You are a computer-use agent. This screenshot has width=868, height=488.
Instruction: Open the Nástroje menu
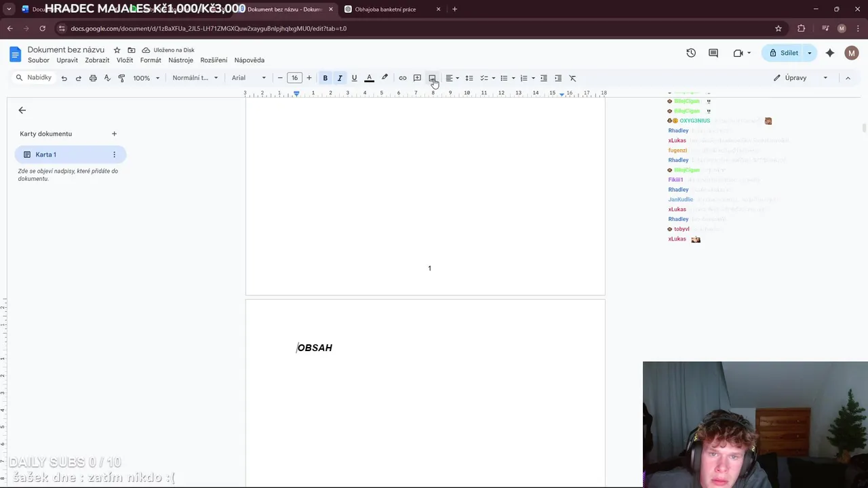181,60
